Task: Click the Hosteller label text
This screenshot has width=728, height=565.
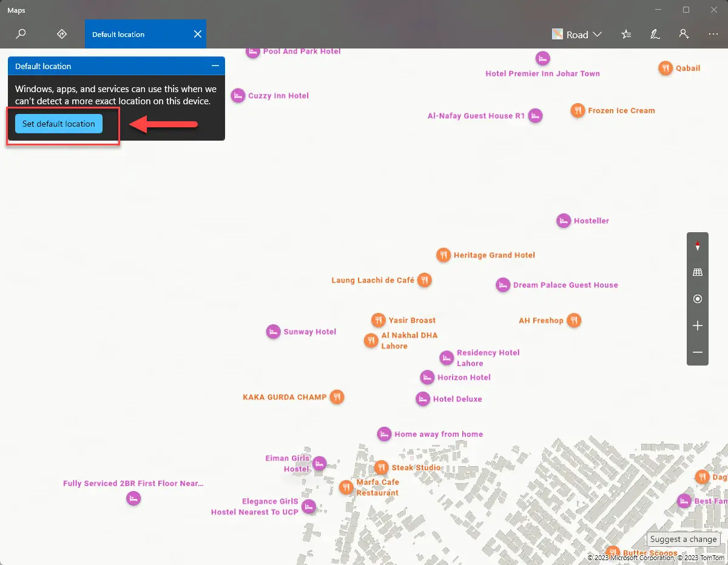Action: [591, 221]
